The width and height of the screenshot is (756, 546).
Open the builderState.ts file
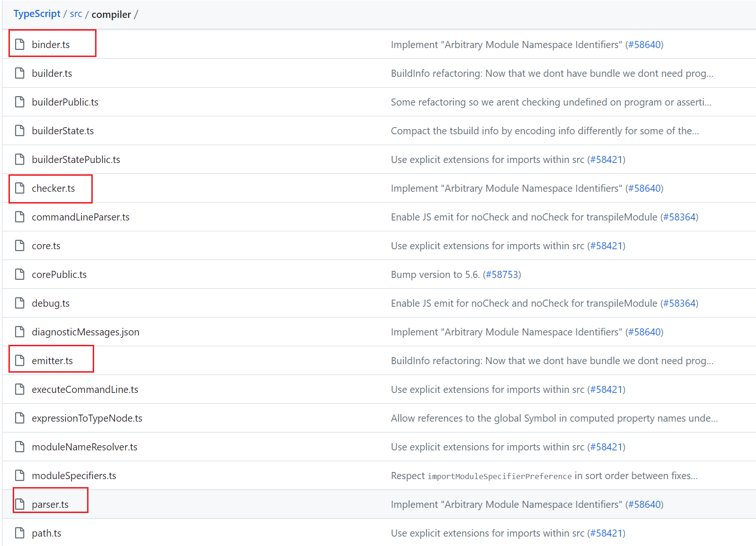click(x=63, y=130)
